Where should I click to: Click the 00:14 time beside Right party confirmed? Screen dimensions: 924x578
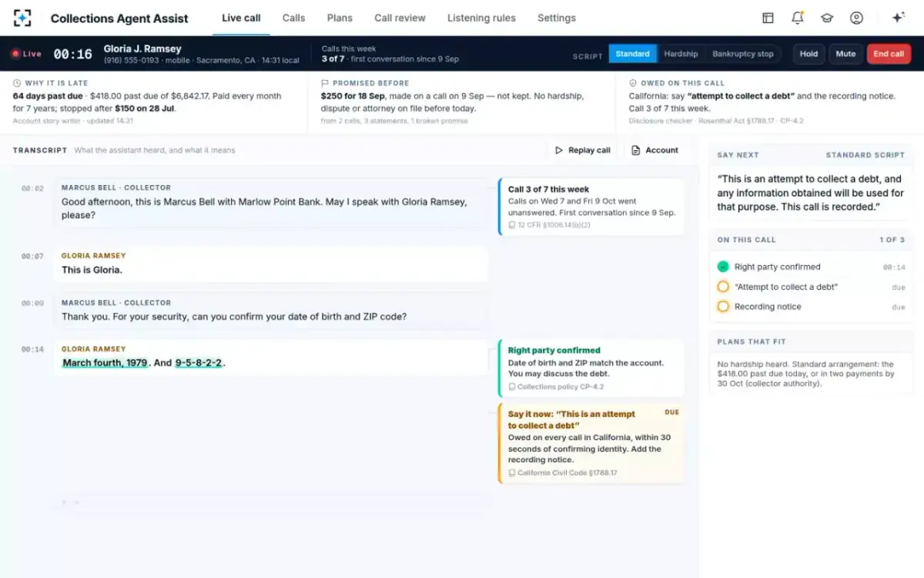point(894,267)
